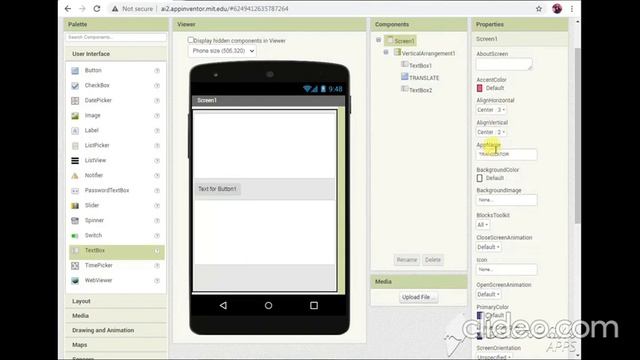The width and height of the screenshot is (640, 360).
Task: Open the BackgroundColor swatch
Action: click(x=480, y=178)
